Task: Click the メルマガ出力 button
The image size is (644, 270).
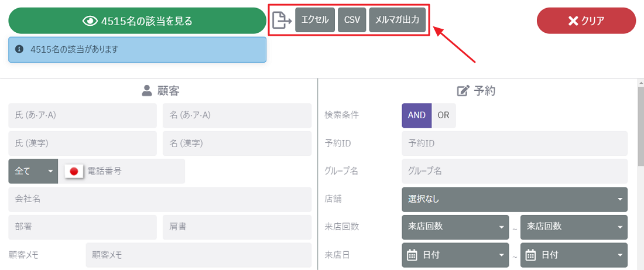Action: pos(397,20)
